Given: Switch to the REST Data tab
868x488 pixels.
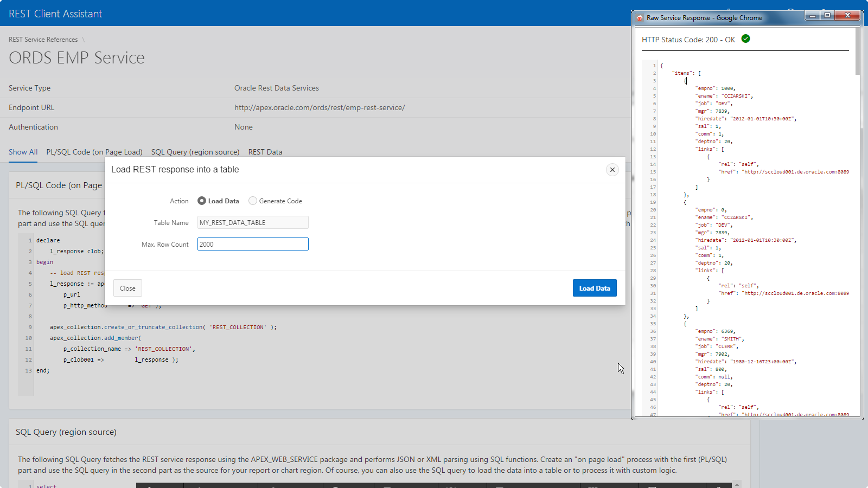Looking at the screenshot, I should 265,152.
